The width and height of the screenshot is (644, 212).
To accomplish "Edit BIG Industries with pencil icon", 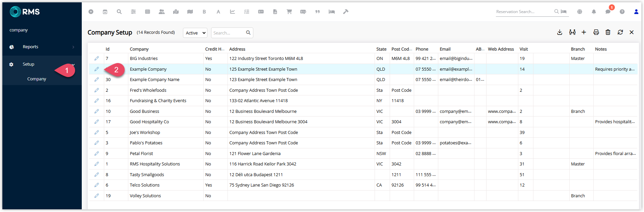I will pos(96,58).
